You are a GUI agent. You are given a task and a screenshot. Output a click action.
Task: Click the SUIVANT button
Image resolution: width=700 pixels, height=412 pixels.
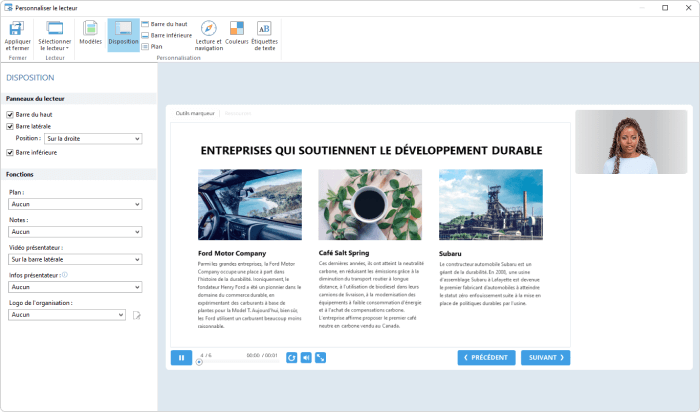[546, 358]
